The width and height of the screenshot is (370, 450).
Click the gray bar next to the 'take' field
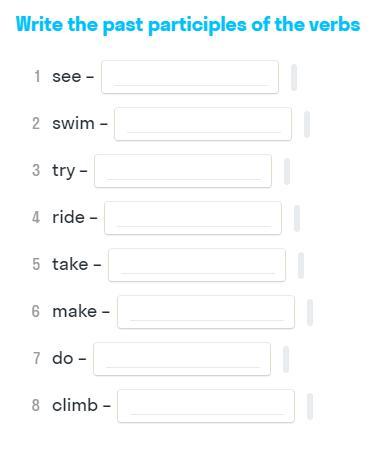[x=301, y=265]
